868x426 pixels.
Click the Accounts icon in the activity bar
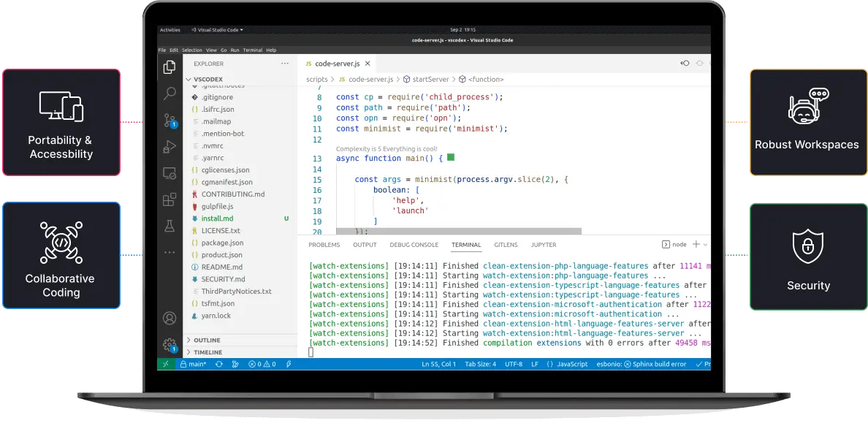[169, 318]
